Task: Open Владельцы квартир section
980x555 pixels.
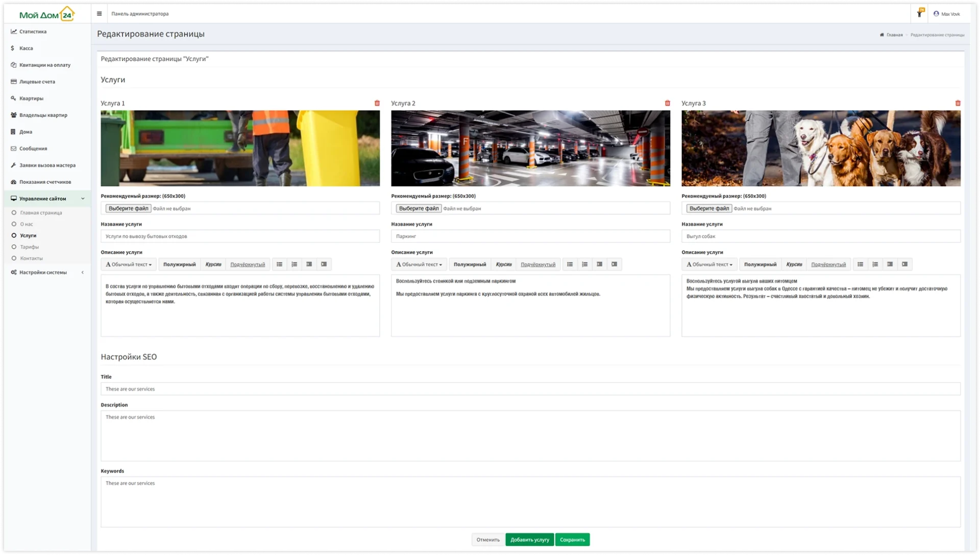Action: click(47, 115)
